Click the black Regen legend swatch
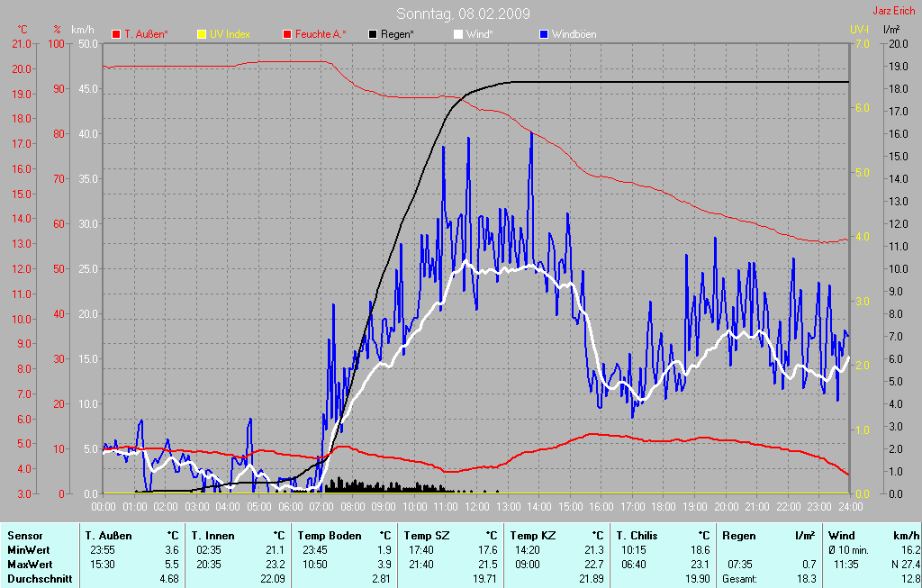The height and width of the screenshot is (588, 922). coord(373,34)
